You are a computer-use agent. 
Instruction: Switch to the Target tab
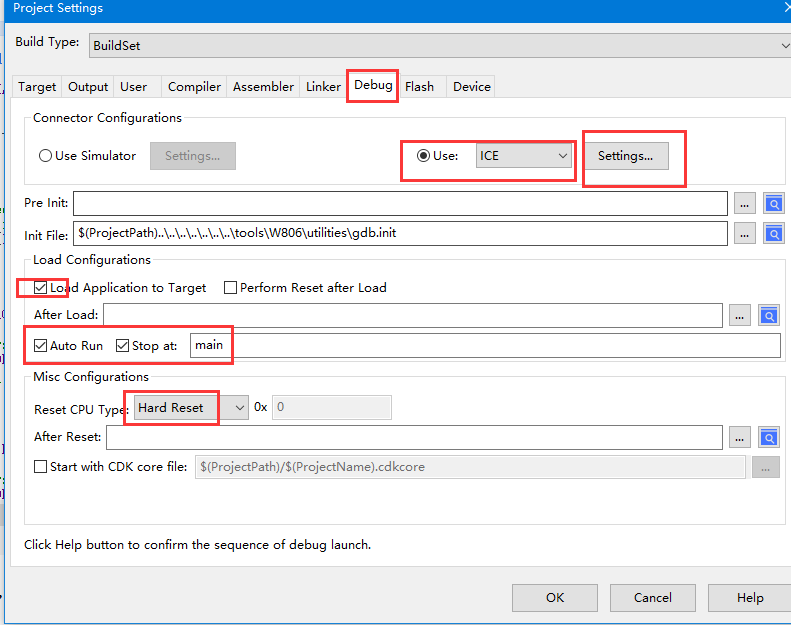[x=37, y=87]
